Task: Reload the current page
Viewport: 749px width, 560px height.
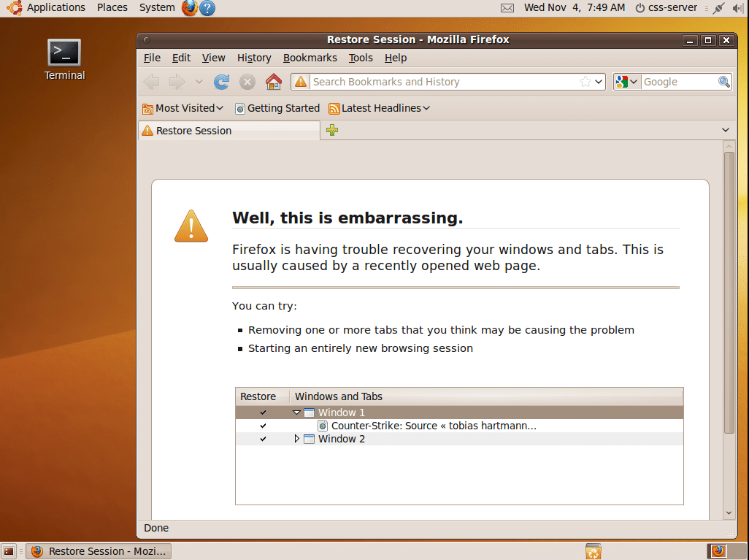Action: coord(221,82)
